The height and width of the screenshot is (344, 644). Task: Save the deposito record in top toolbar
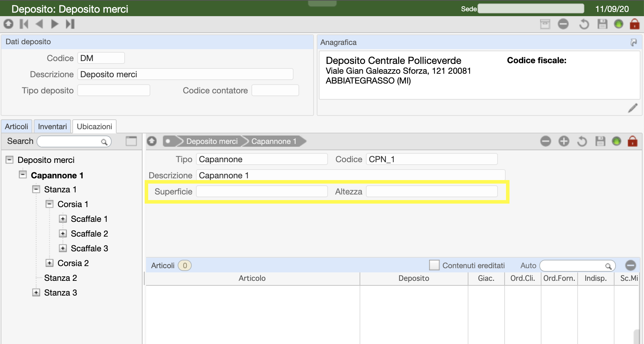pyautogui.click(x=602, y=24)
